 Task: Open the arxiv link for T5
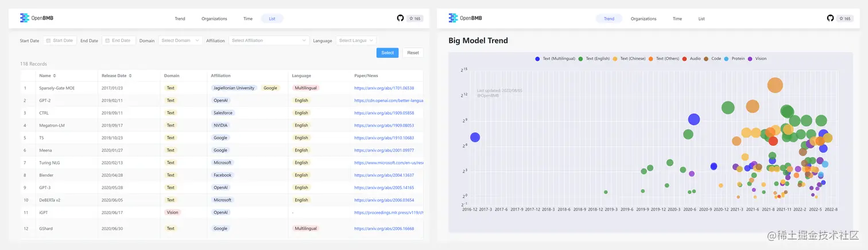384,138
